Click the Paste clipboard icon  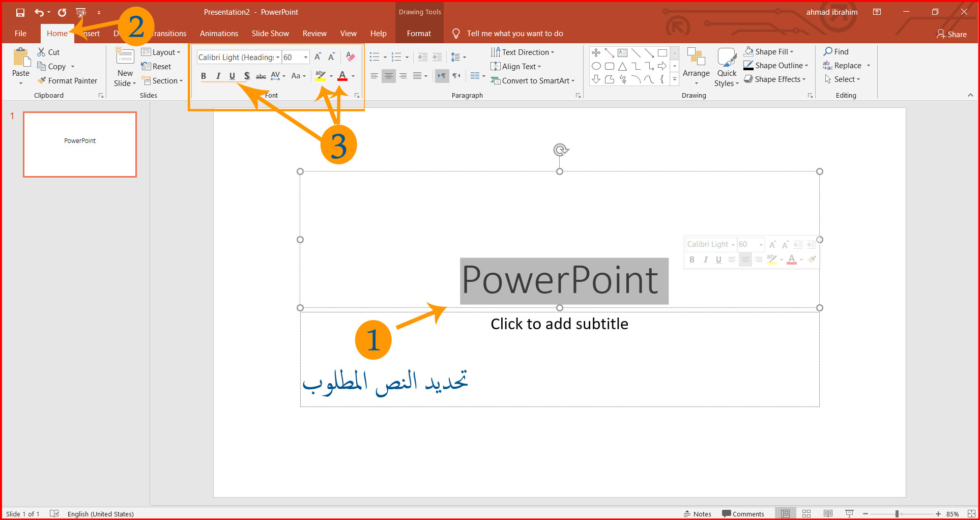(21, 57)
